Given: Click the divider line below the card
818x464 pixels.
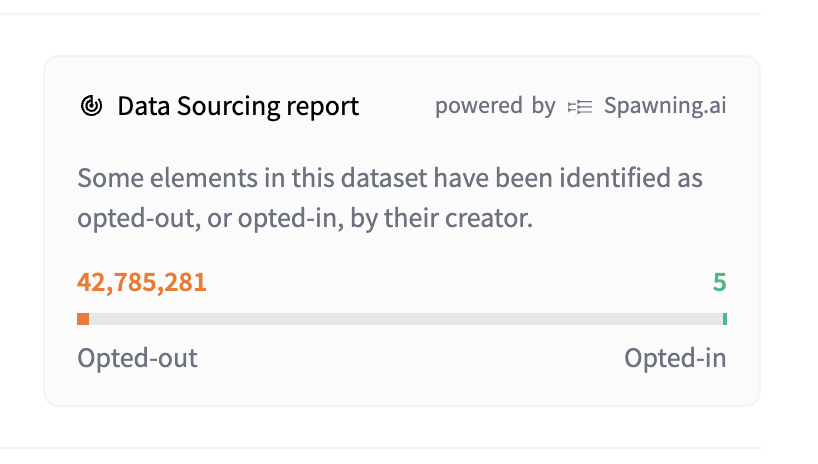Looking at the screenshot, I should (x=380, y=447).
